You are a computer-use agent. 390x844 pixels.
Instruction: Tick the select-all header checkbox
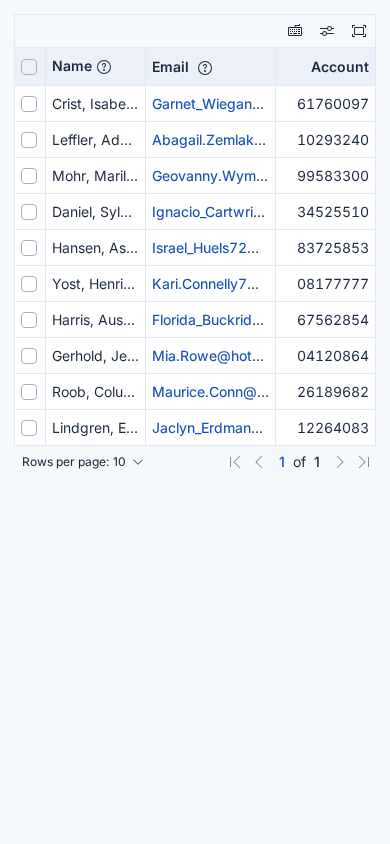(29, 67)
